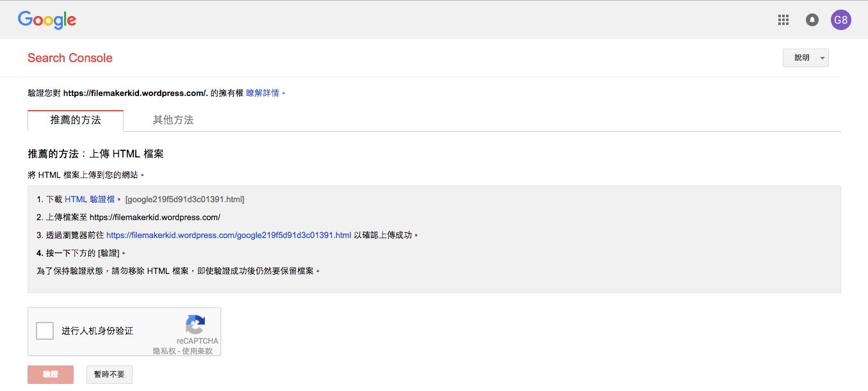Screen dimensions: 868x391
Task: Open the google219f5d91d3c01391.html confirmation URL link
Action: pyautogui.click(x=229, y=235)
